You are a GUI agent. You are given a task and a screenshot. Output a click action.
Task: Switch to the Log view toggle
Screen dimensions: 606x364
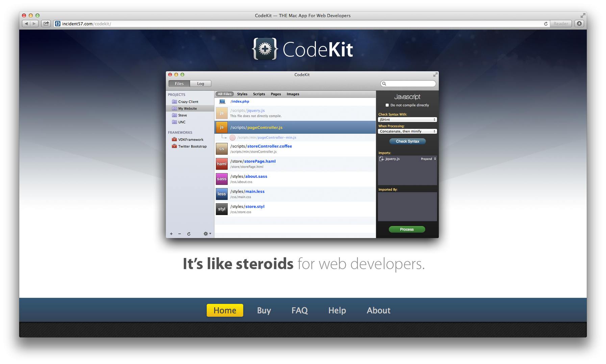[x=201, y=84]
